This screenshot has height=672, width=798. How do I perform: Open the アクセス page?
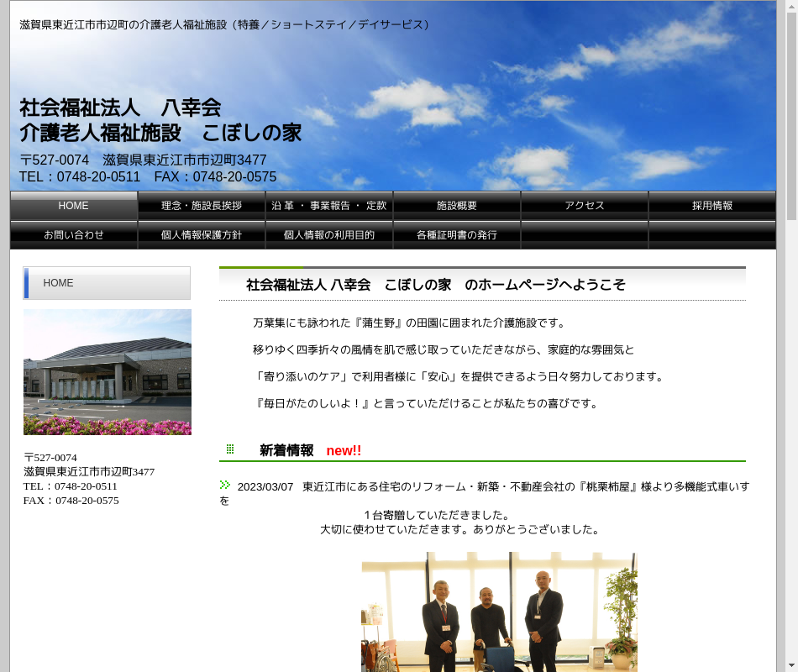tap(585, 206)
